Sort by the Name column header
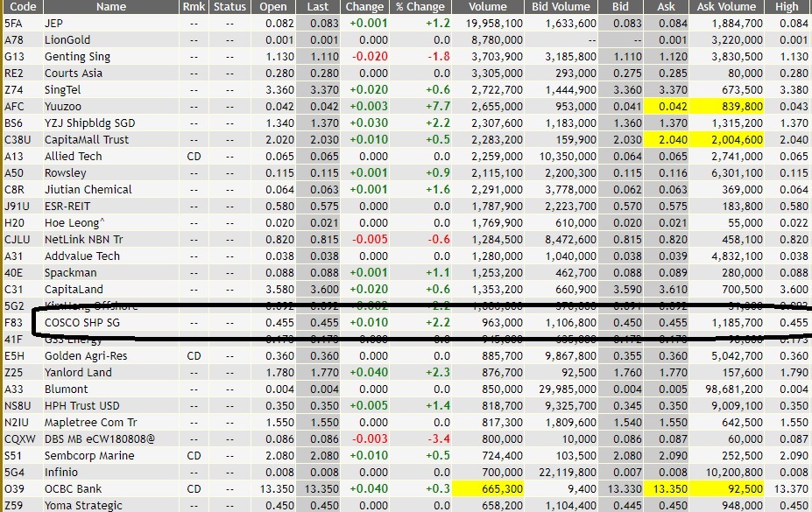812x512 pixels. click(111, 7)
